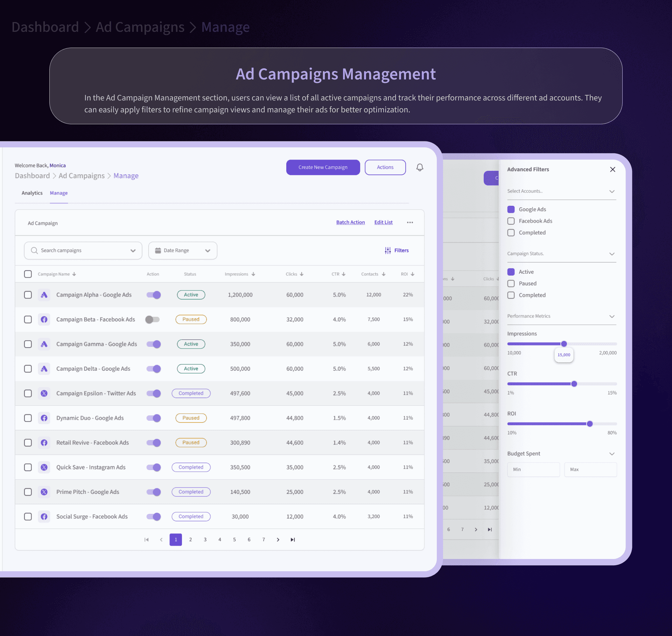Check the Facebook Ads filter checkbox
This screenshot has width=672, height=636.
[511, 221]
